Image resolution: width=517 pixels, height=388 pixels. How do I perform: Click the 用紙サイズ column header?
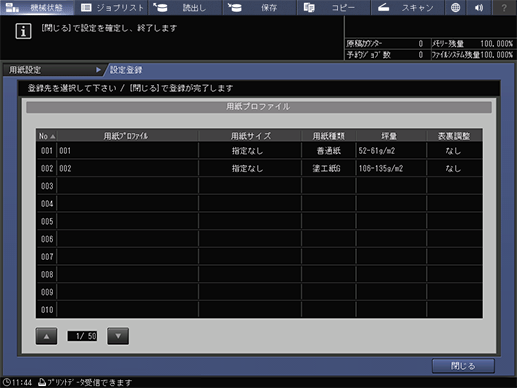click(x=250, y=136)
